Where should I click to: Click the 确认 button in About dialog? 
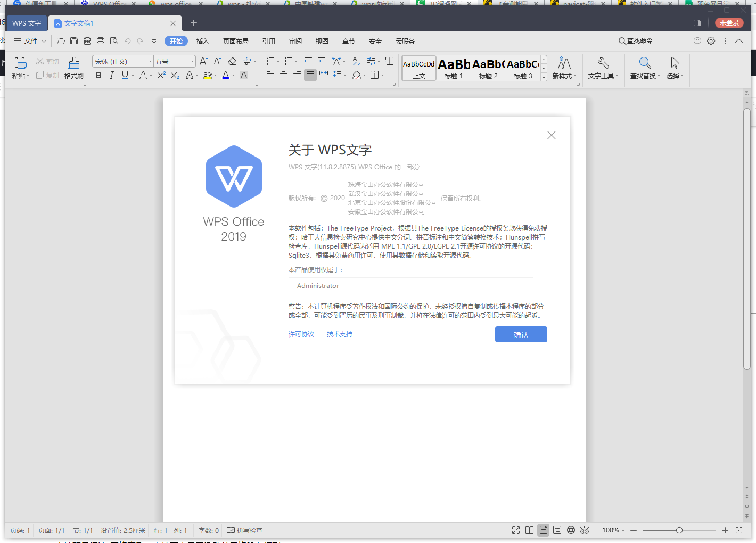click(521, 334)
